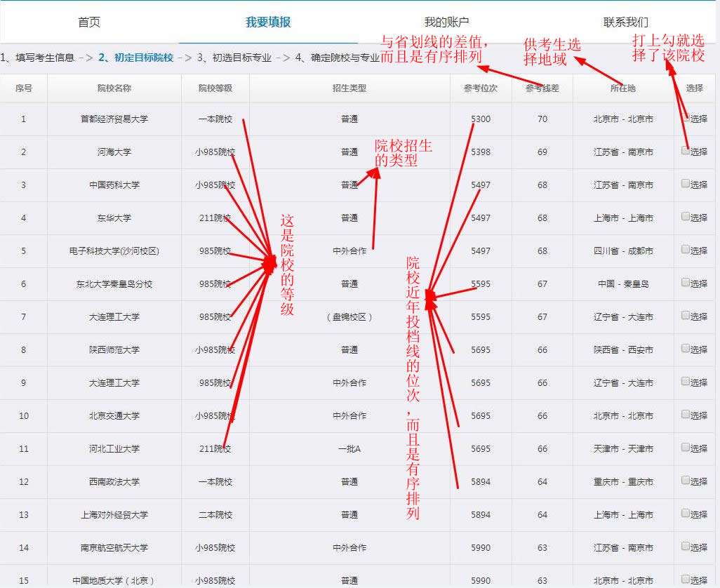Click school name 北京交通大学
Viewport: 720px width, 588px height.
114,416
